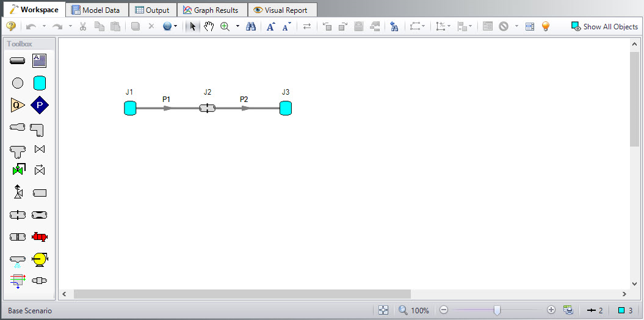Click the binoculars Find icon
Viewport: 644px width, 320px height.
coord(250,26)
